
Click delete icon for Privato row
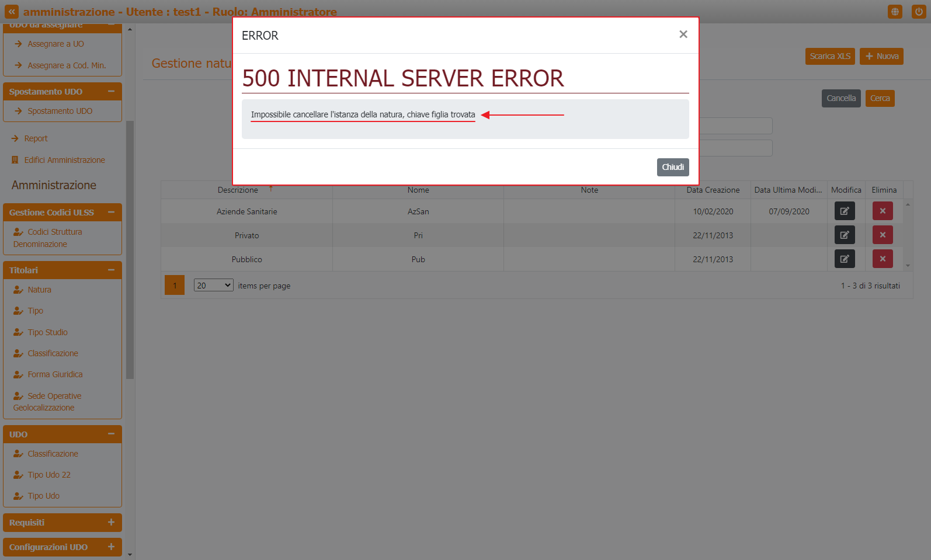click(x=882, y=235)
